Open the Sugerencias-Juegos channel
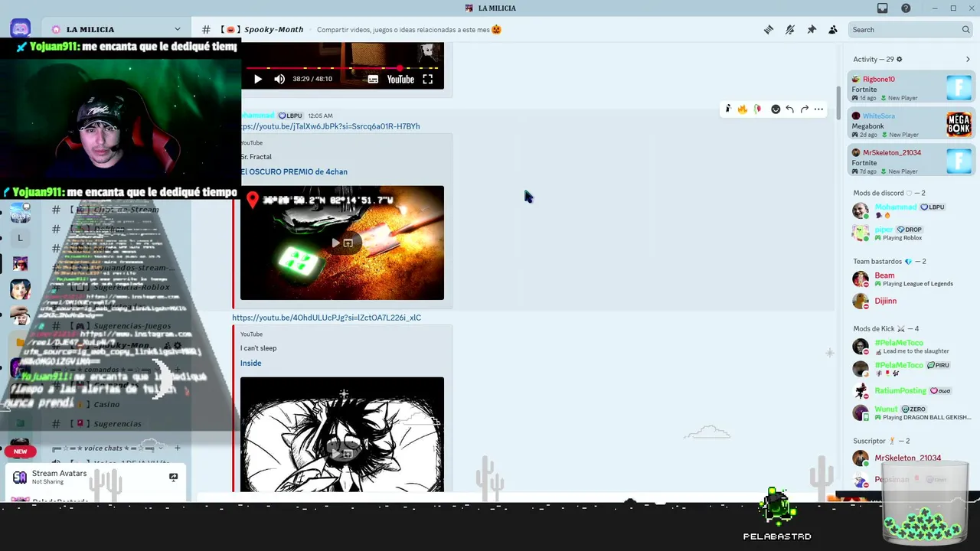This screenshot has width=980, height=551. (115, 326)
